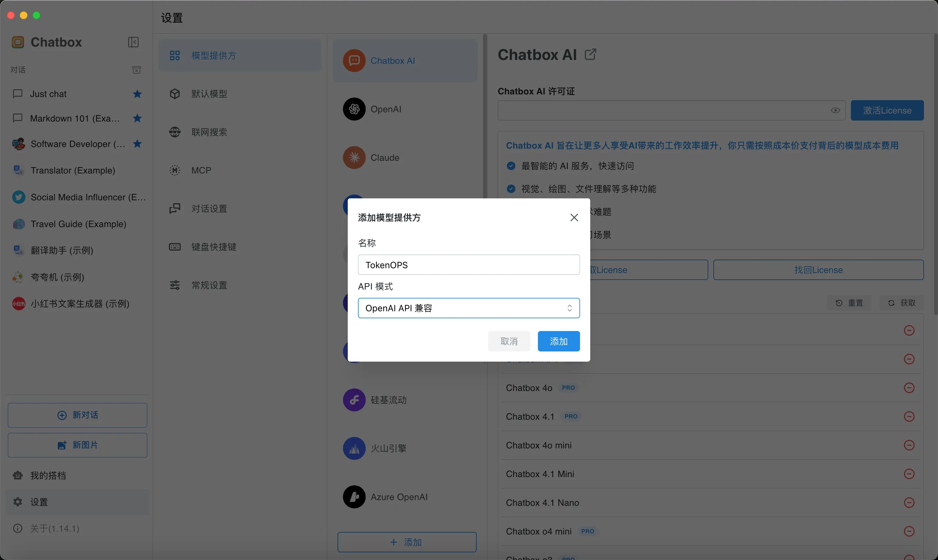Unstar the Markdown 101 conversation
938x560 pixels.
tap(138, 118)
